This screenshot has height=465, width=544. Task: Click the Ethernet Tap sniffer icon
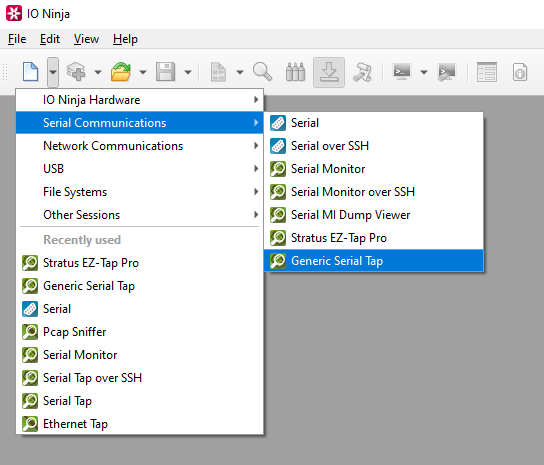(30, 424)
